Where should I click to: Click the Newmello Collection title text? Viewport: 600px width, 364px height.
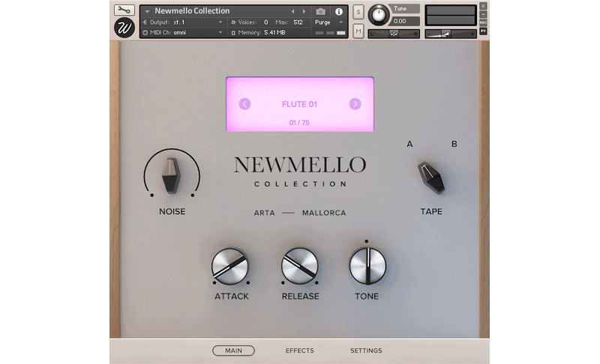tap(192, 11)
